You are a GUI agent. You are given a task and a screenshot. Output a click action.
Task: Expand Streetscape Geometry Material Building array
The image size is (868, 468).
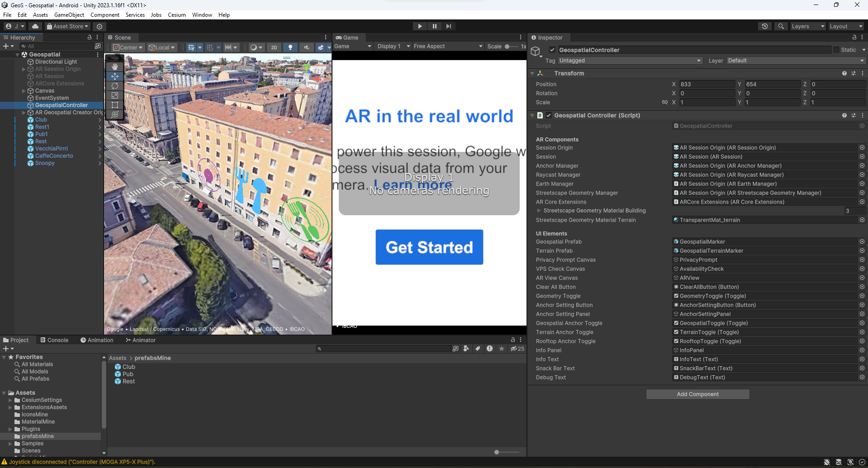[539, 211]
